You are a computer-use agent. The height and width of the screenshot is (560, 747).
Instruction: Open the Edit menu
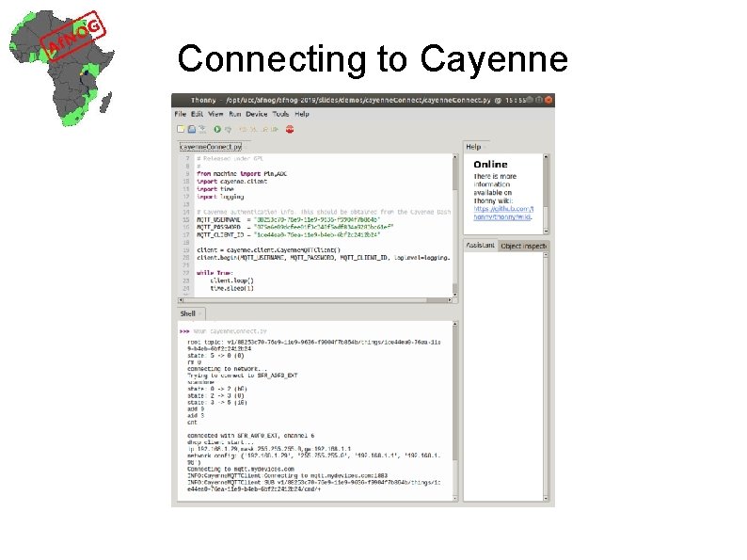(x=198, y=114)
